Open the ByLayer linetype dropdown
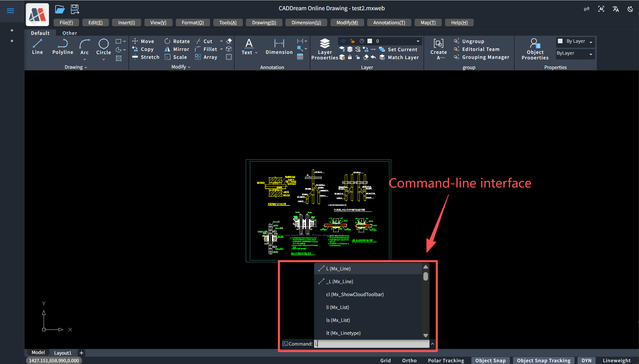The height and width of the screenshot is (364, 639). tap(591, 54)
